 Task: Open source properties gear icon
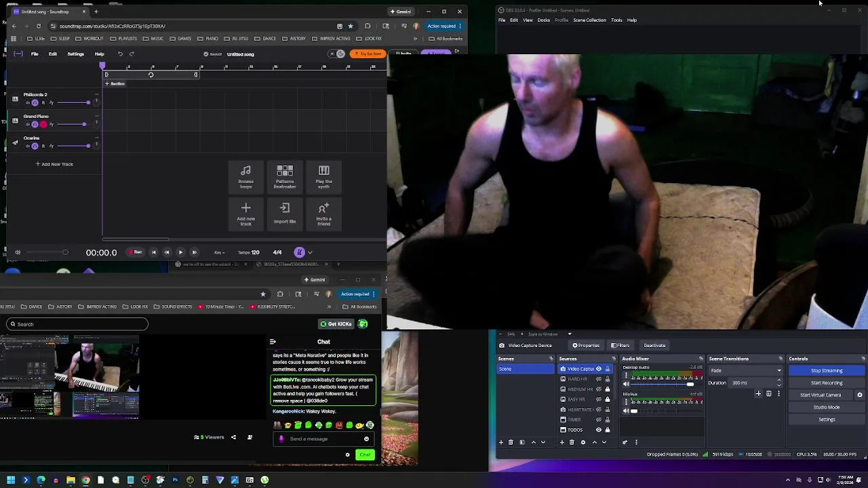click(x=583, y=443)
